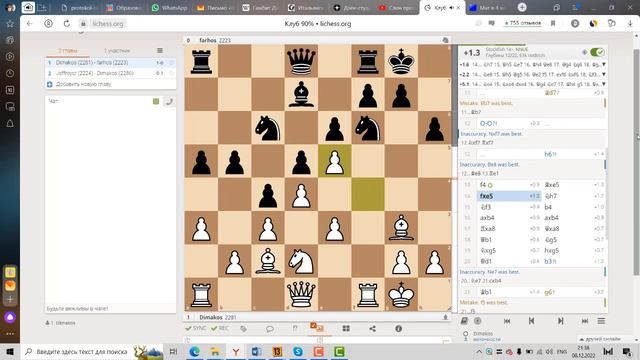Screen dimensions: 640x360
Task: Open the study side panel menu icon
Action: click(160, 51)
